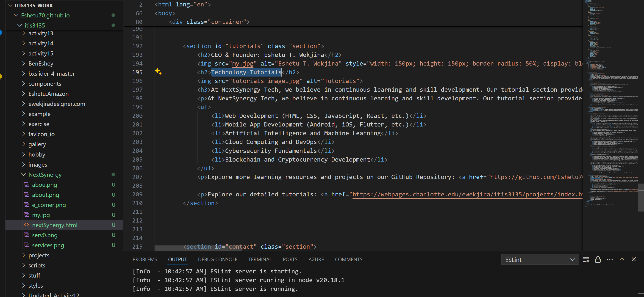Image resolution: width=644 pixels, height=297 pixels.
Task: Click the minimap code overview
Action: (x=610, y=104)
